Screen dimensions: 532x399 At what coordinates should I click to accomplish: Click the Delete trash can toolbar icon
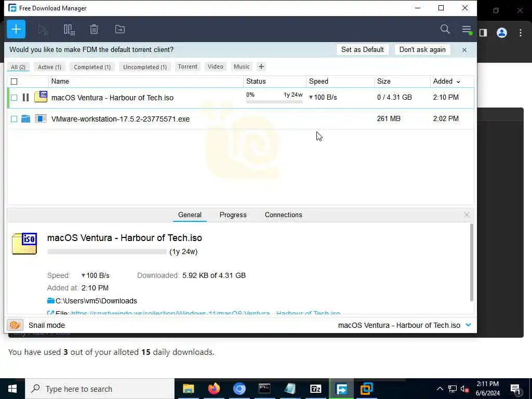click(94, 30)
